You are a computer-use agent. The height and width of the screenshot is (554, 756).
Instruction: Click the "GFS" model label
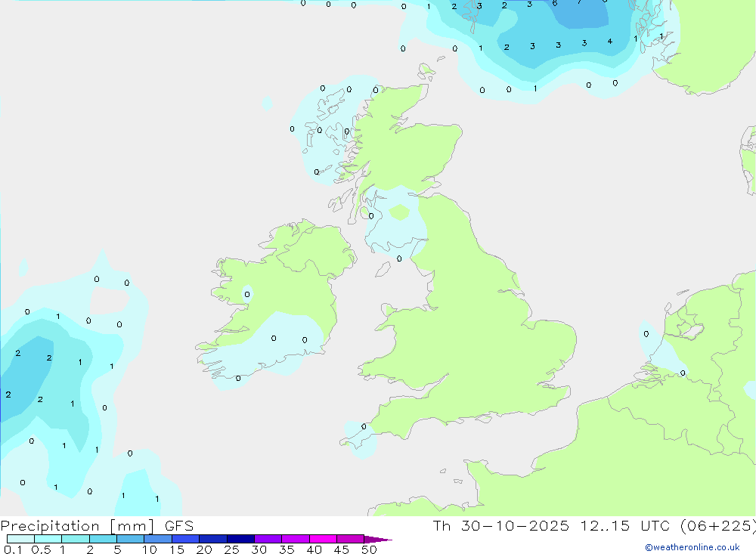(x=179, y=525)
